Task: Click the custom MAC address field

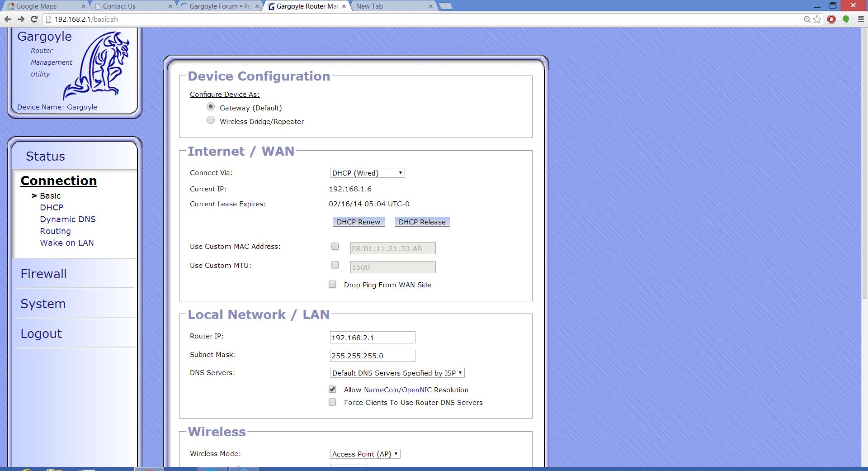Action: click(x=393, y=248)
